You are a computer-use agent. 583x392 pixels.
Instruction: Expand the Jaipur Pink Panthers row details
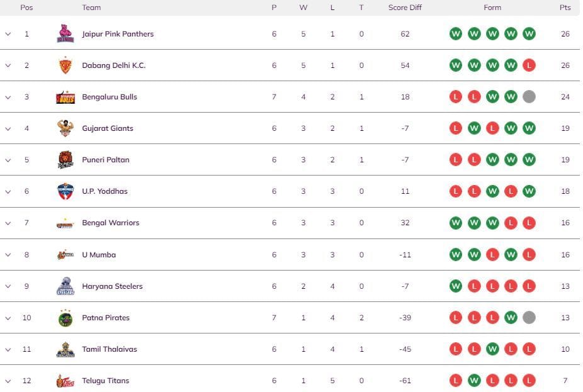[8, 33]
